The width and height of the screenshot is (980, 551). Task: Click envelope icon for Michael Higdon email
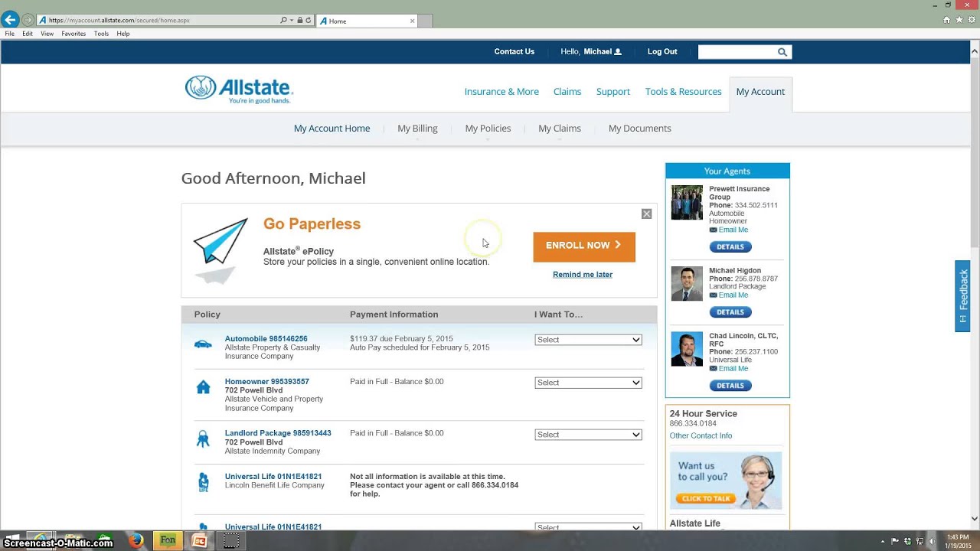[x=713, y=295]
